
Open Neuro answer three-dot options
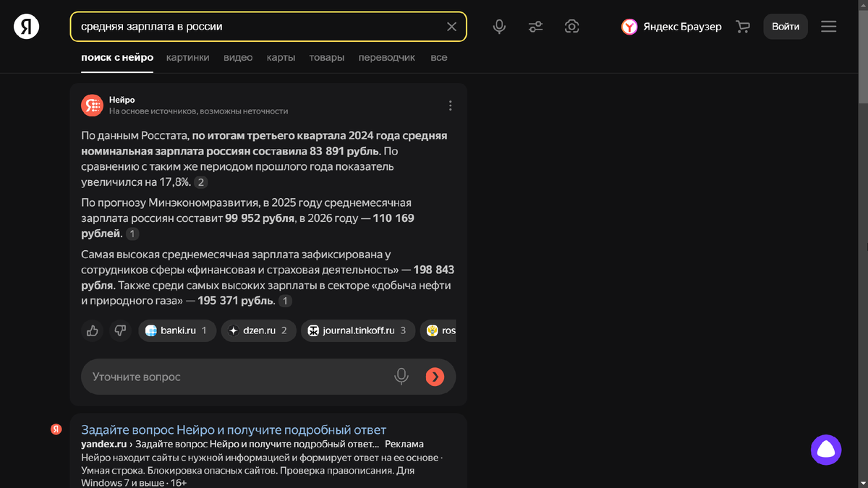[450, 106]
